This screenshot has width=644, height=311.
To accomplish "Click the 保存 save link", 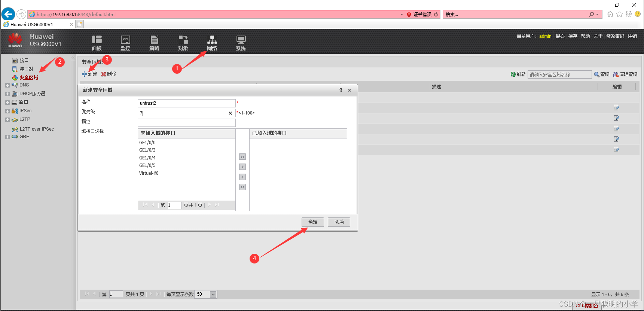I will point(573,36).
